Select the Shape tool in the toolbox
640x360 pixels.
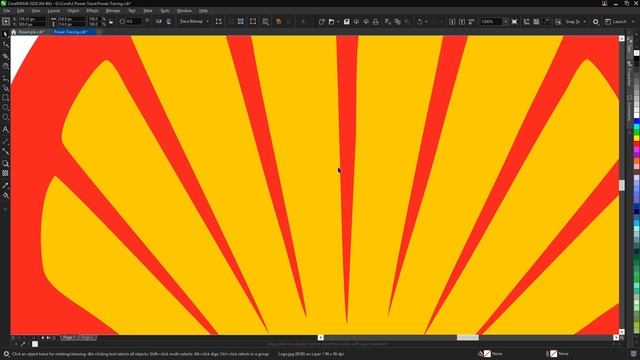tap(5, 44)
